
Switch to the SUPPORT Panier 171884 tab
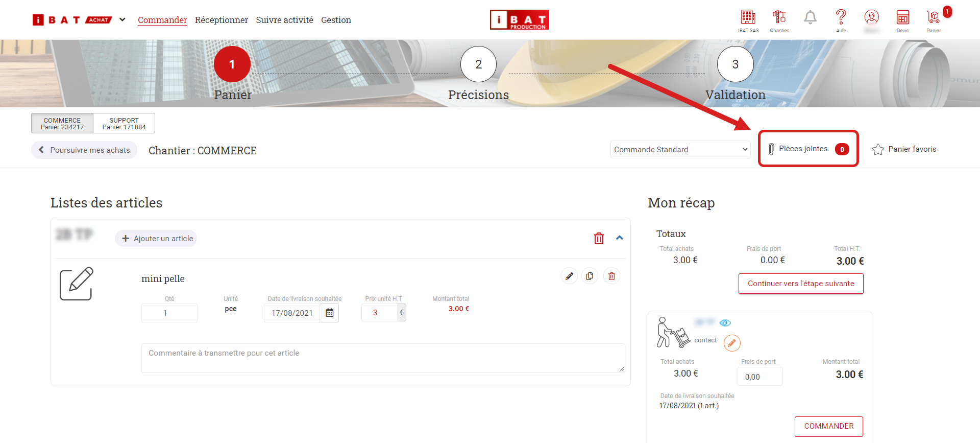pos(124,124)
